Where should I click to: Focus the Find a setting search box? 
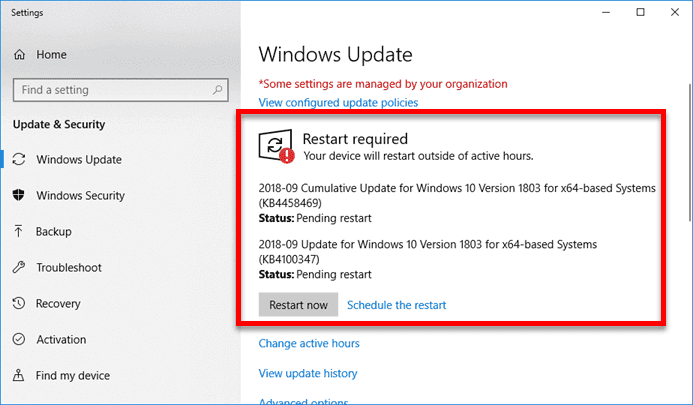(x=121, y=90)
